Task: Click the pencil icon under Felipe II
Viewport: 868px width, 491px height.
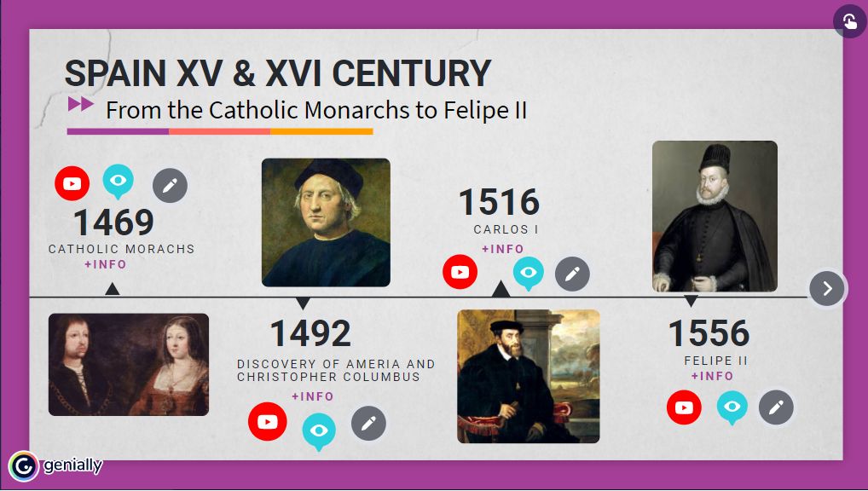Action: (x=776, y=408)
